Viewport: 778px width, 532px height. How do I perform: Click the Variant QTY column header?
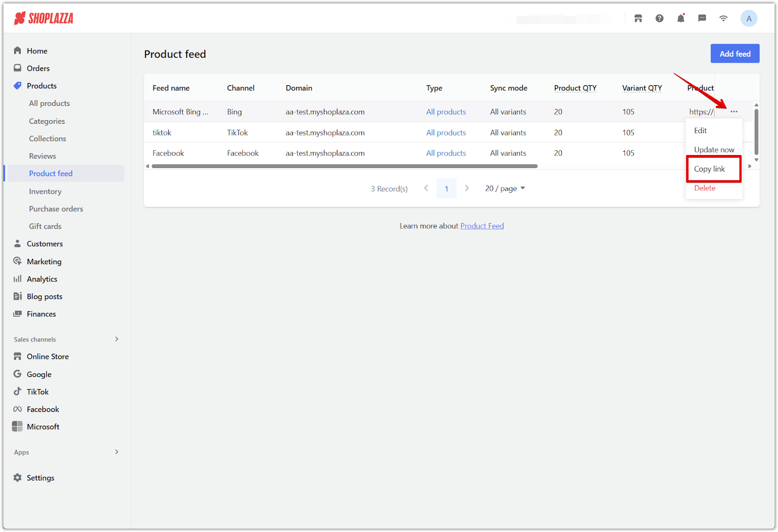[642, 88]
